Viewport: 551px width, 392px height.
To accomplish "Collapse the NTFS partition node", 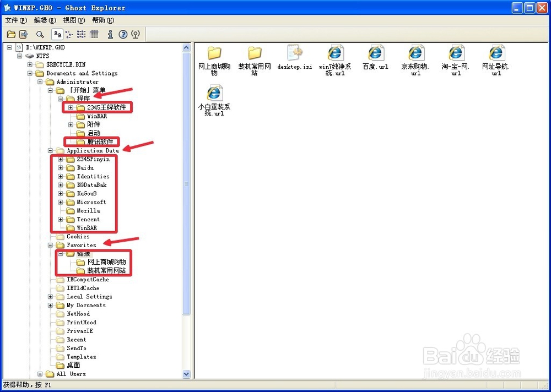I will [x=20, y=56].
